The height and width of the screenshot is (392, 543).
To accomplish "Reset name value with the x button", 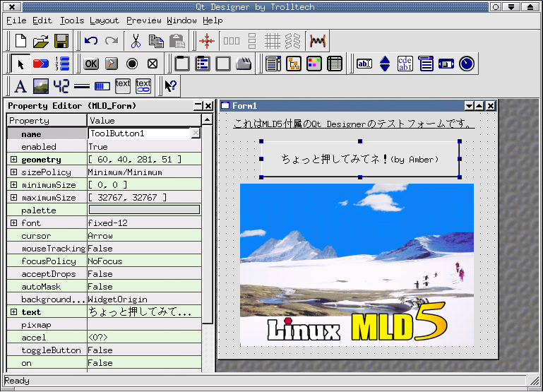I will 196,133.
